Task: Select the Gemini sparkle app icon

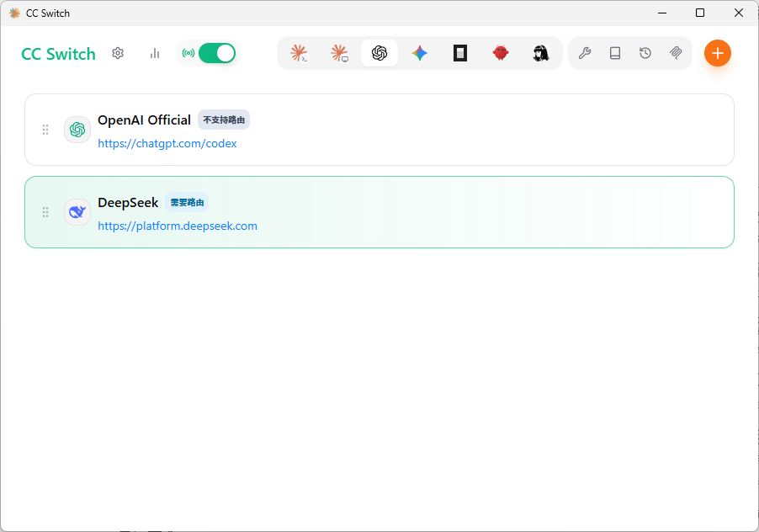Action: [x=420, y=53]
